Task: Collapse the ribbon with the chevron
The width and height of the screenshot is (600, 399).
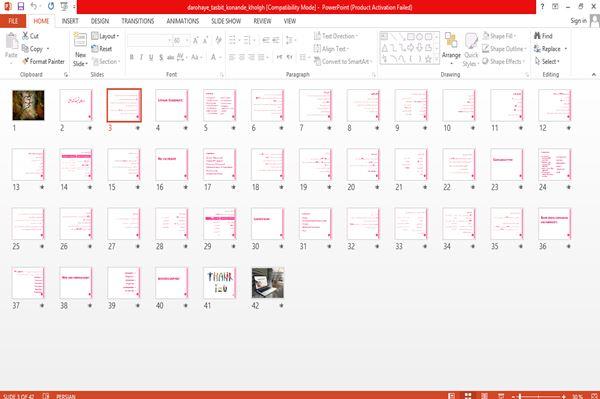Action: coord(594,75)
